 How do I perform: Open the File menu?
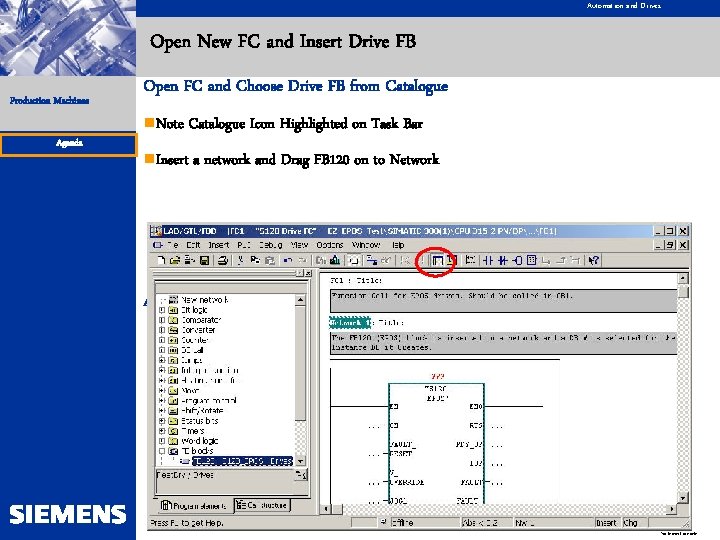pos(173,245)
